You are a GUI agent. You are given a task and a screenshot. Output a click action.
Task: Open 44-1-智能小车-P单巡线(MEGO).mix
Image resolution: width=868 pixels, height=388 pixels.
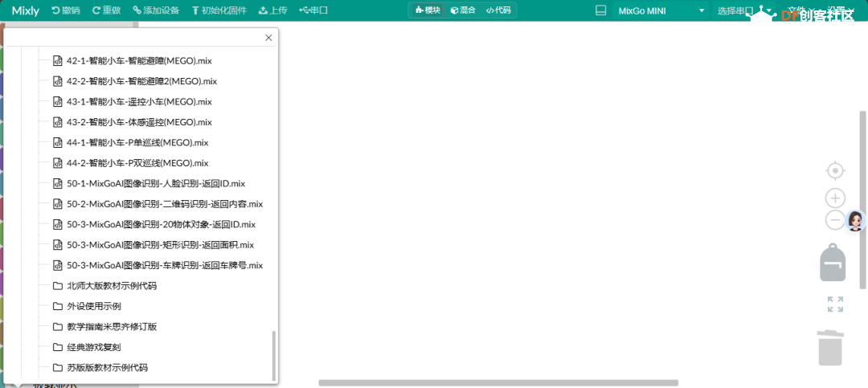137,143
